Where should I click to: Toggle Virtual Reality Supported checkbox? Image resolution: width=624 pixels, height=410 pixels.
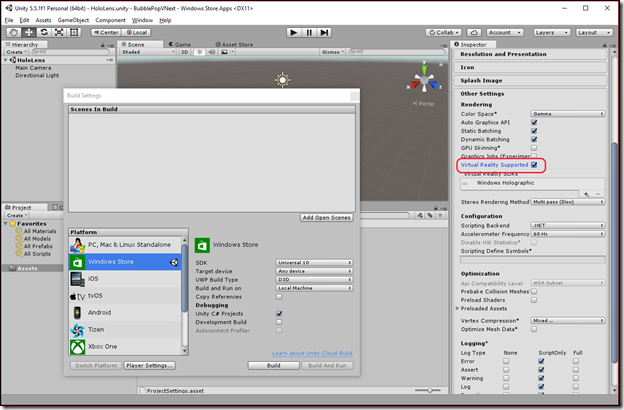pos(534,165)
